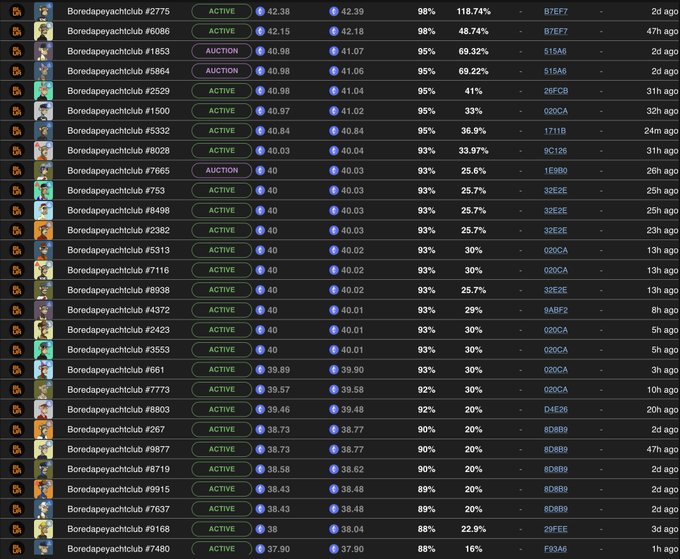Click the collection logo icon in the #5332 row
This screenshot has height=559, width=680.
coord(17,131)
